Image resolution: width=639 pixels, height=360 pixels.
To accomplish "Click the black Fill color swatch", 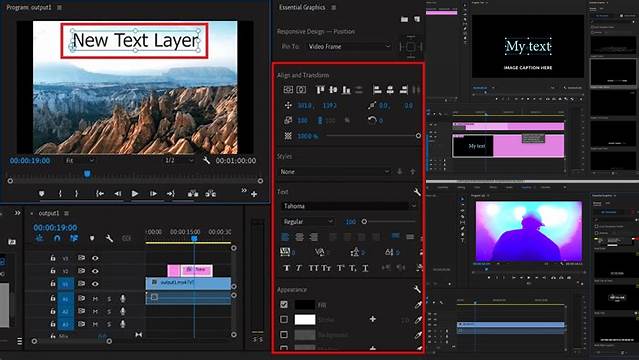I will click(305, 304).
